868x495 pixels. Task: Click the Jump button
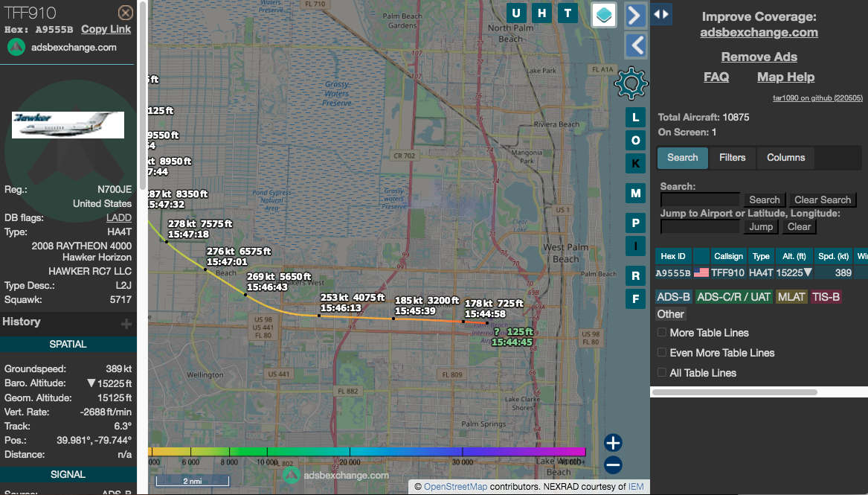[761, 226]
